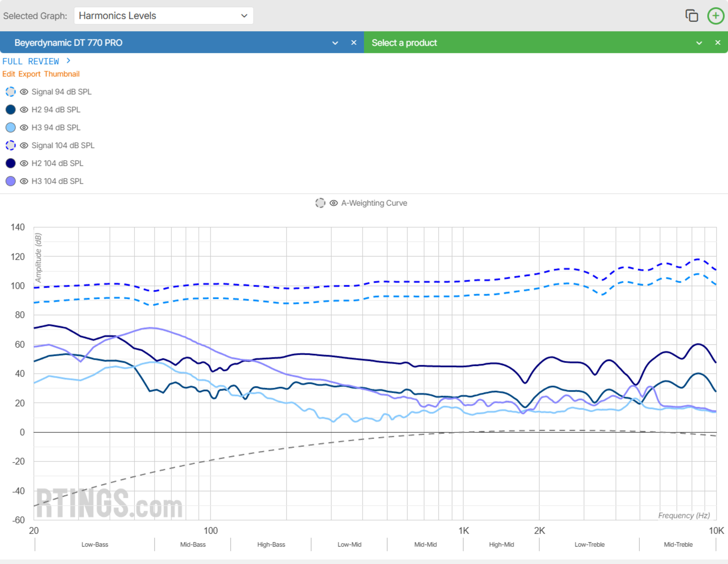The height and width of the screenshot is (564, 728).
Task: Hide the A-Weighting Curve using its eye icon
Action: coord(333,203)
